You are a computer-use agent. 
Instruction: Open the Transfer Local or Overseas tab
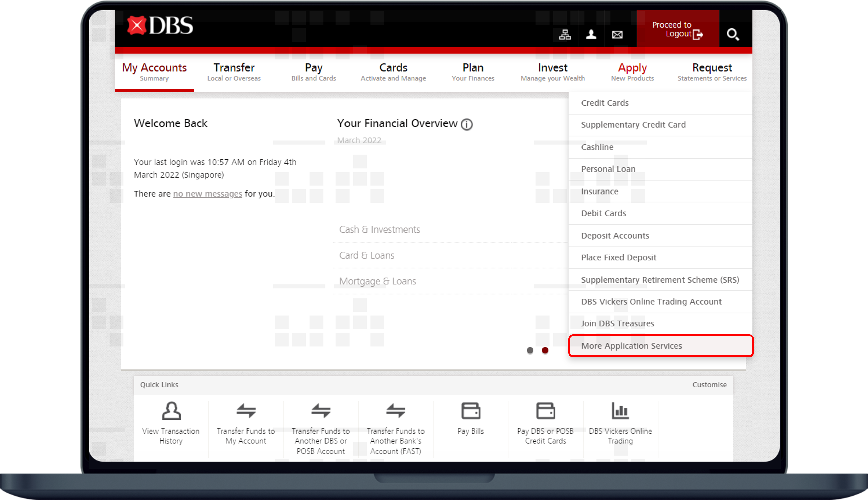click(x=234, y=72)
